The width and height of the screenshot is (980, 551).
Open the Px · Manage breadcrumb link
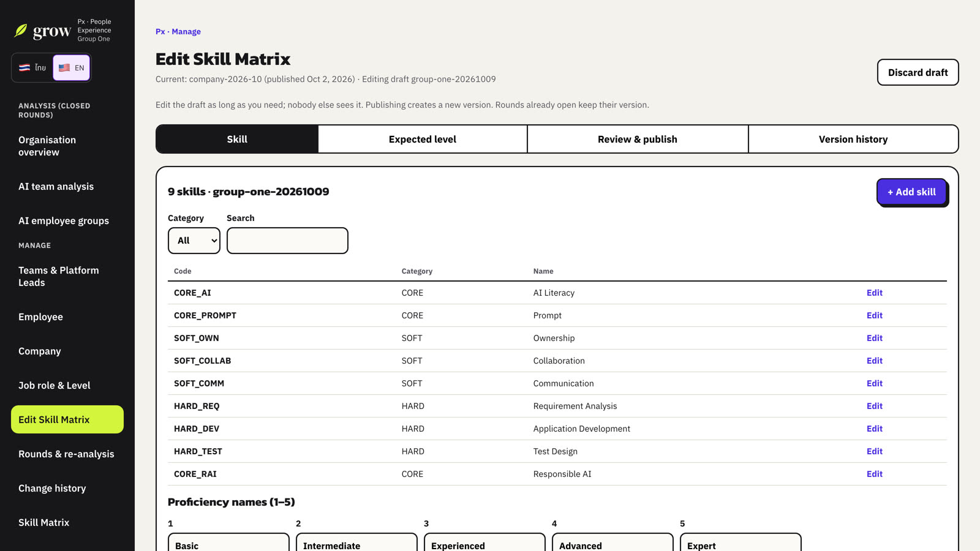point(178,31)
